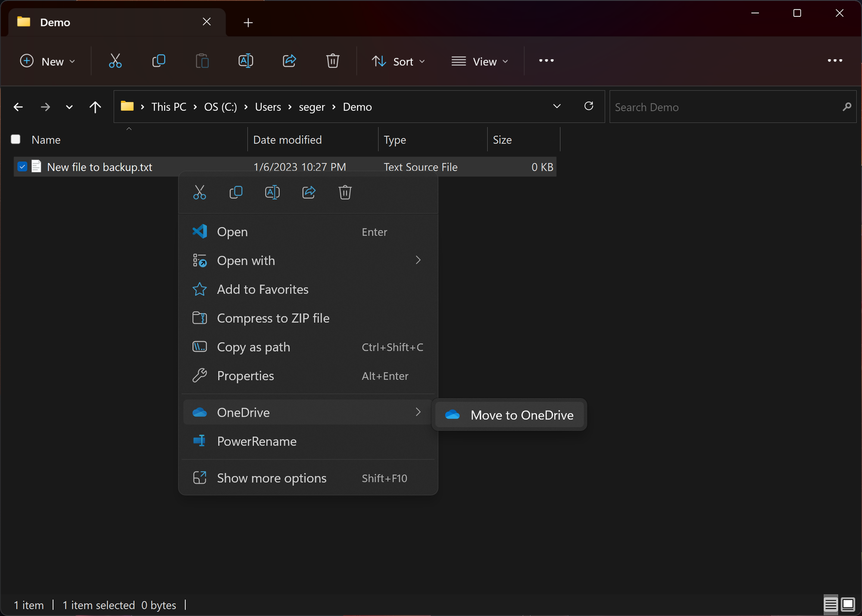This screenshot has width=862, height=616.
Task: Click the View dropdown in top toolbar
Action: point(480,61)
